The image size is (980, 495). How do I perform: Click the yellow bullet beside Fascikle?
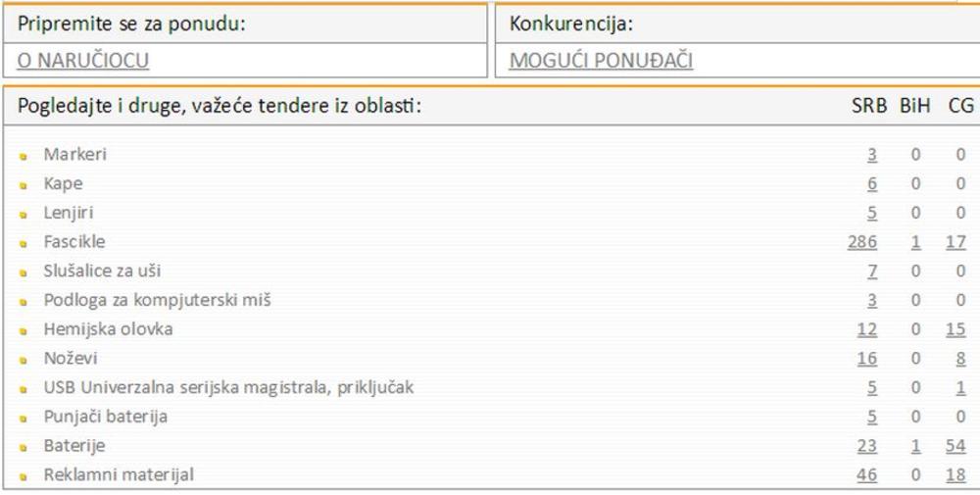[x=23, y=243]
